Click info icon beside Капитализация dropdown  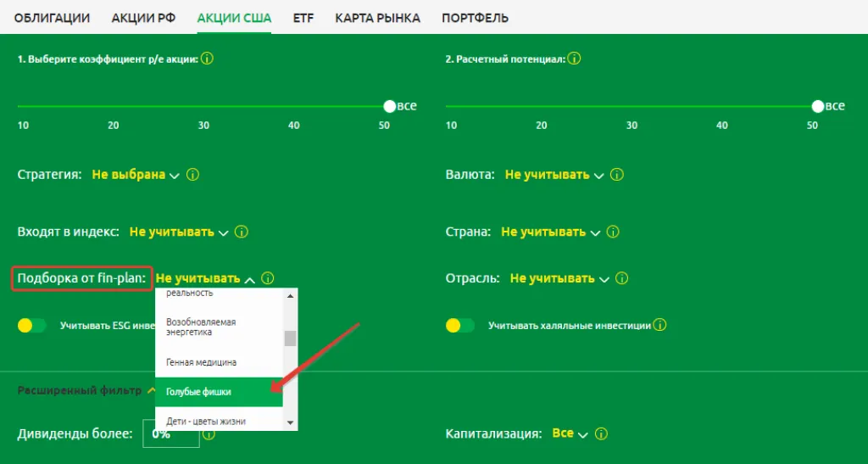(601, 434)
